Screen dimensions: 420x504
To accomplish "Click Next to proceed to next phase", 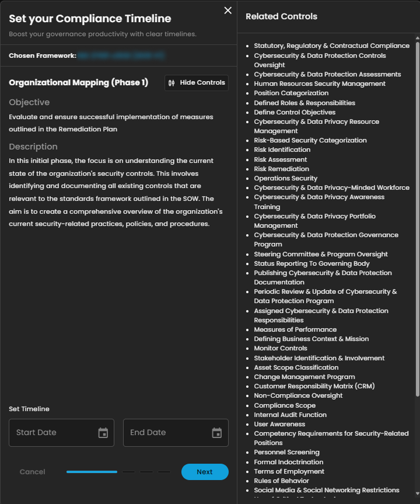I will 205,472.
